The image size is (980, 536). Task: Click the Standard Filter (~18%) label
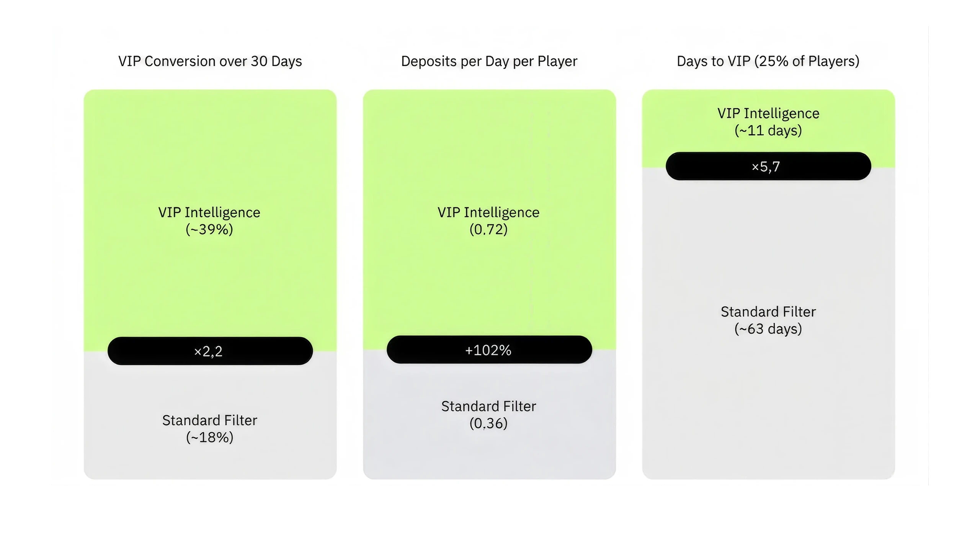click(x=210, y=429)
